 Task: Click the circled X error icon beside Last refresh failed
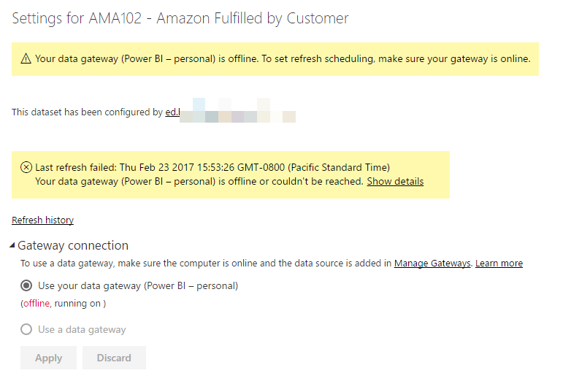coord(26,167)
